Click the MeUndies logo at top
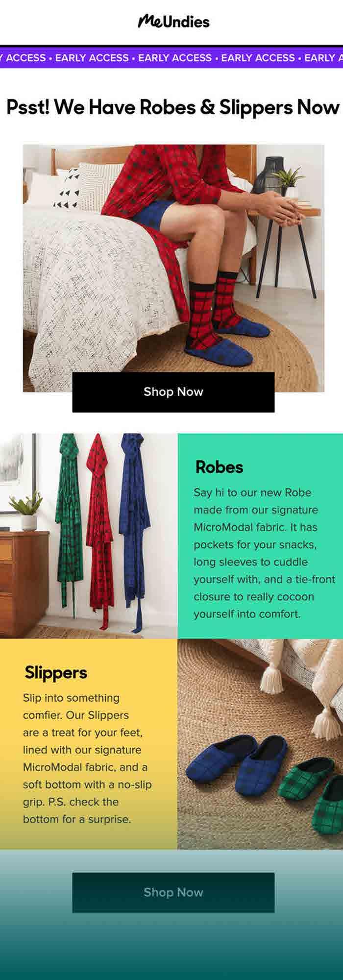The height and width of the screenshot is (980, 343). (x=173, y=21)
